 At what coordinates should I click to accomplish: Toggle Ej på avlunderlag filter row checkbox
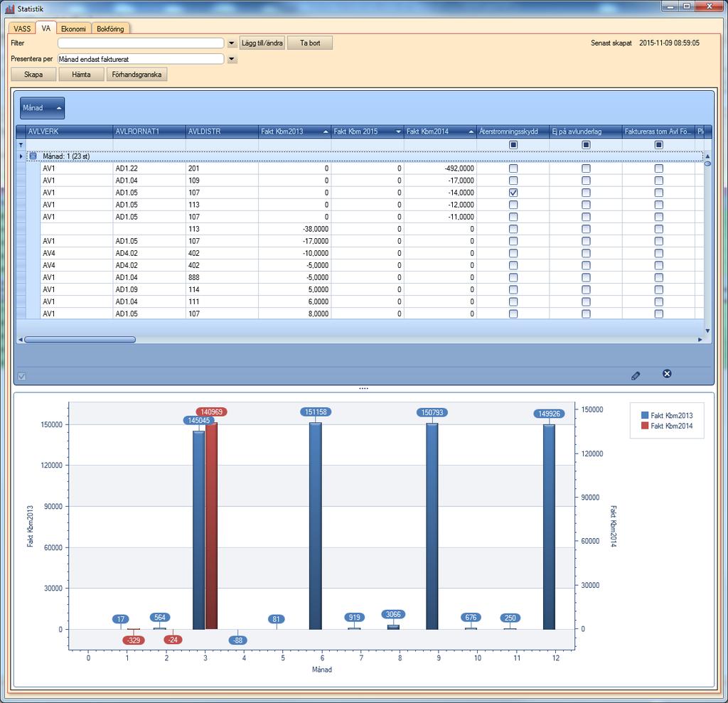(x=586, y=145)
